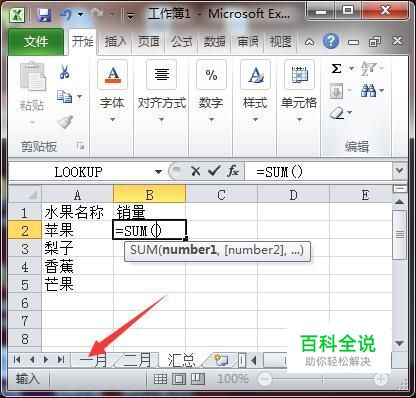Screen dimensions: 416x398
Task: Select the Format Painter brush icon
Action: click(65, 122)
